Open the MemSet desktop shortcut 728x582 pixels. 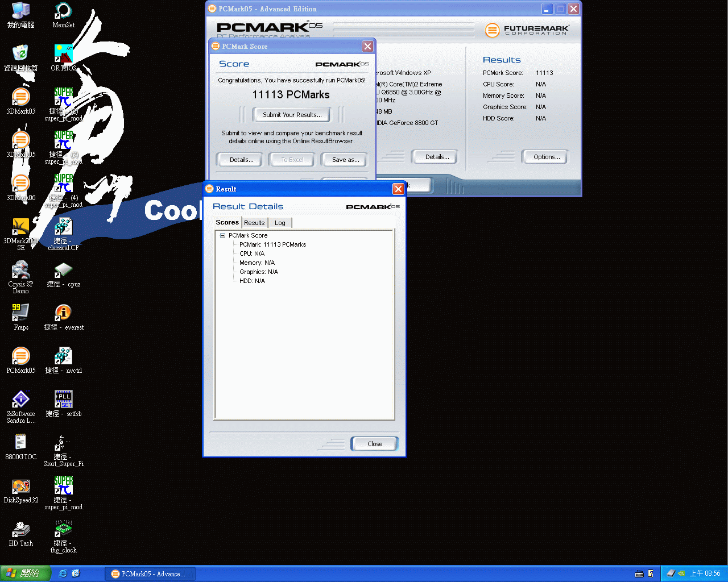[x=63, y=15]
